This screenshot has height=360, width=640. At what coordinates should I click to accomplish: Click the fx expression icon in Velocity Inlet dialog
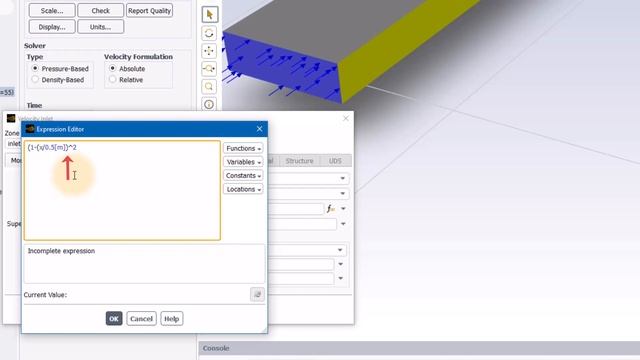tap(330, 209)
